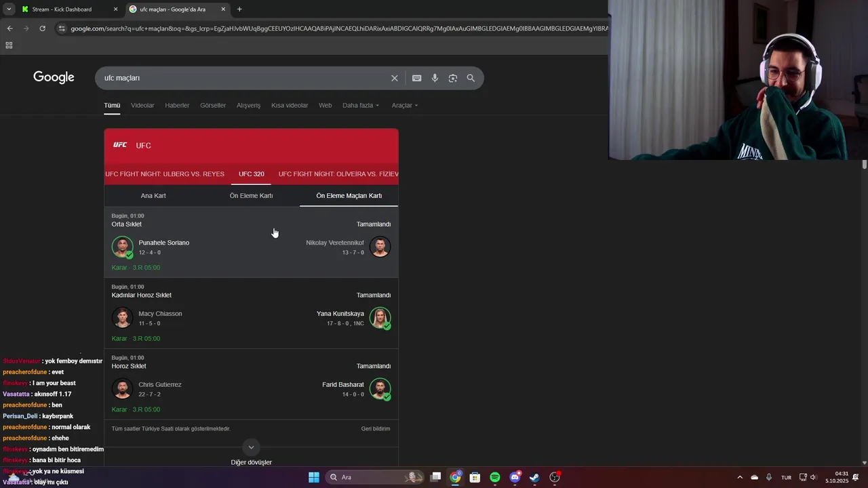Switch to the Ön Eleme Kartı tab

click(251, 196)
